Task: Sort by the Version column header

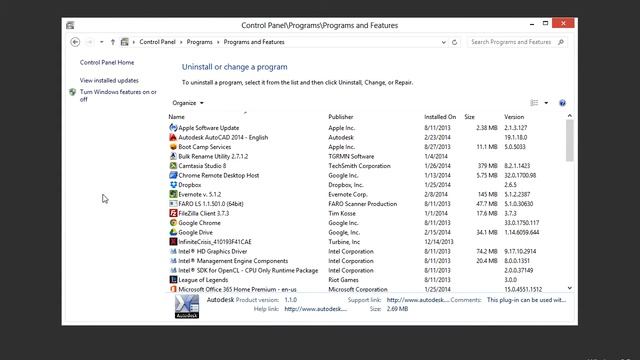Action: pyautogui.click(x=514, y=117)
